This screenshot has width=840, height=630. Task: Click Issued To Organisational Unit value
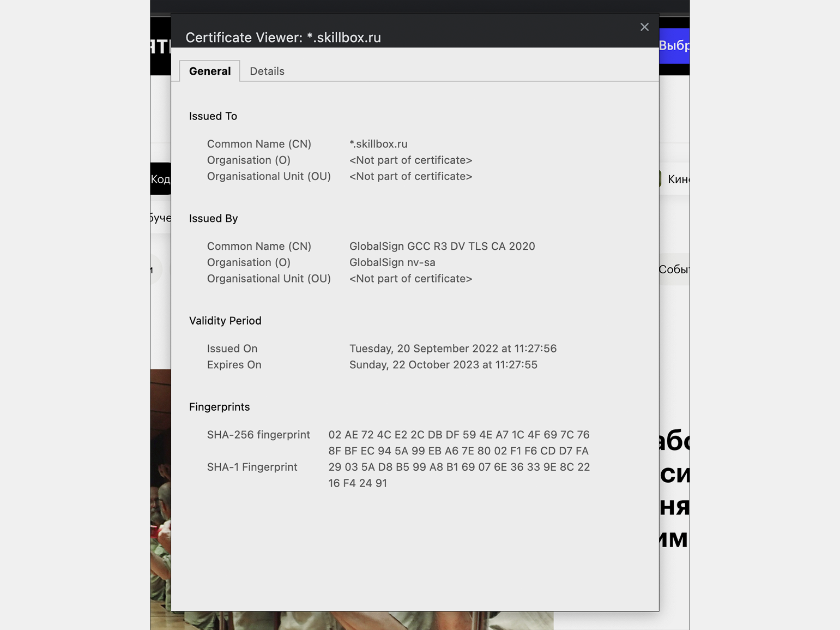click(410, 176)
